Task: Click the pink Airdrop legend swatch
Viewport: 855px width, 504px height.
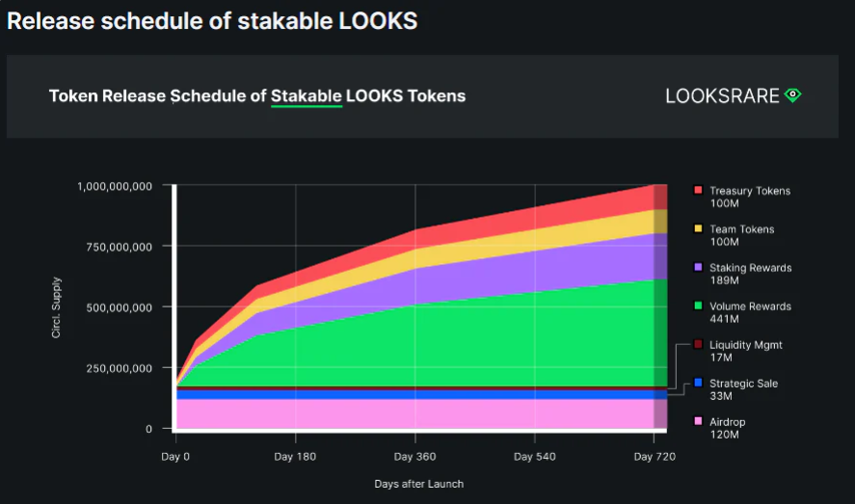Action: pos(698,422)
